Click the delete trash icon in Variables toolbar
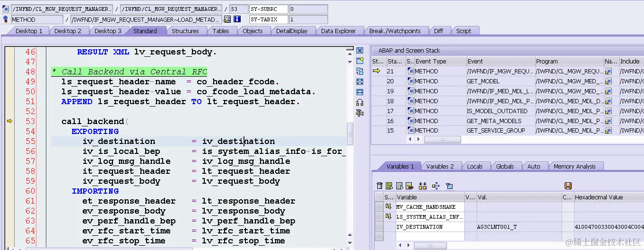 pos(379,186)
